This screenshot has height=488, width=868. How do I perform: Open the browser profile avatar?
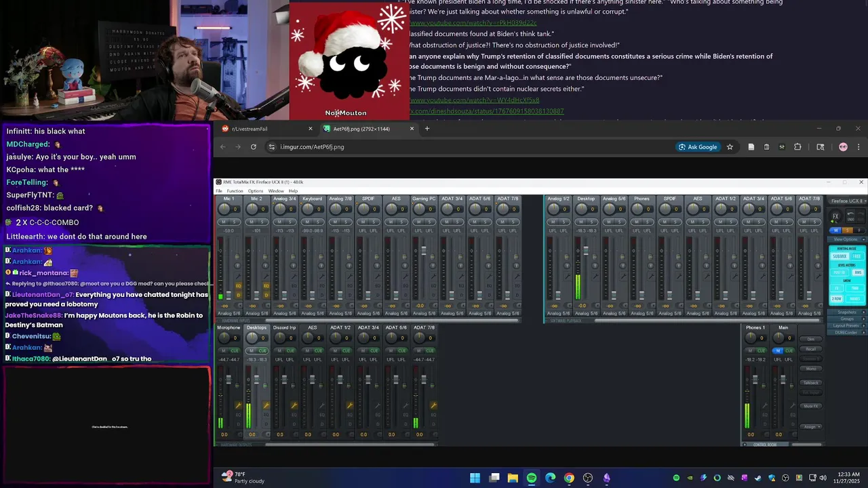point(843,146)
